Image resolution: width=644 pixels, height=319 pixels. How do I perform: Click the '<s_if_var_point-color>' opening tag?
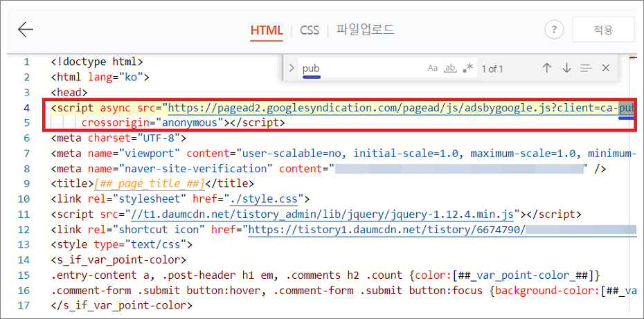(118, 260)
